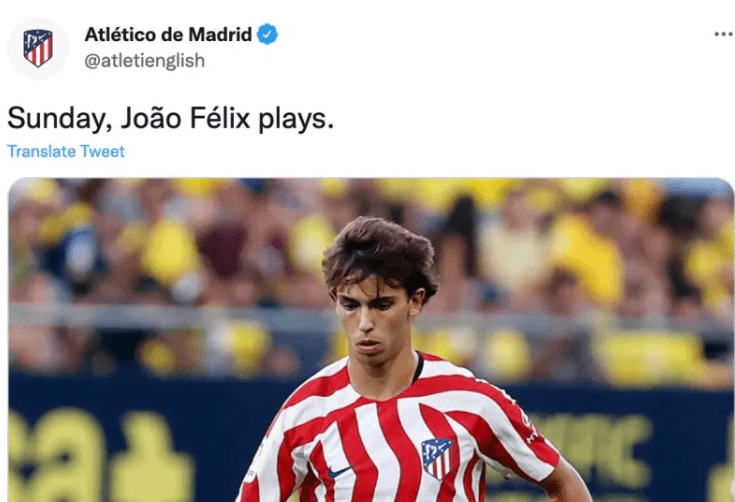Click the word 'plays.' in the tweet
The image size is (735, 502).
[296, 119]
